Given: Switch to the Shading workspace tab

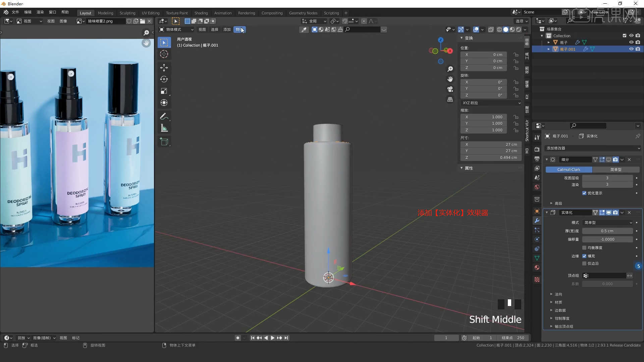Looking at the screenshot, I should pyautogui.click(x=201, y=13).
